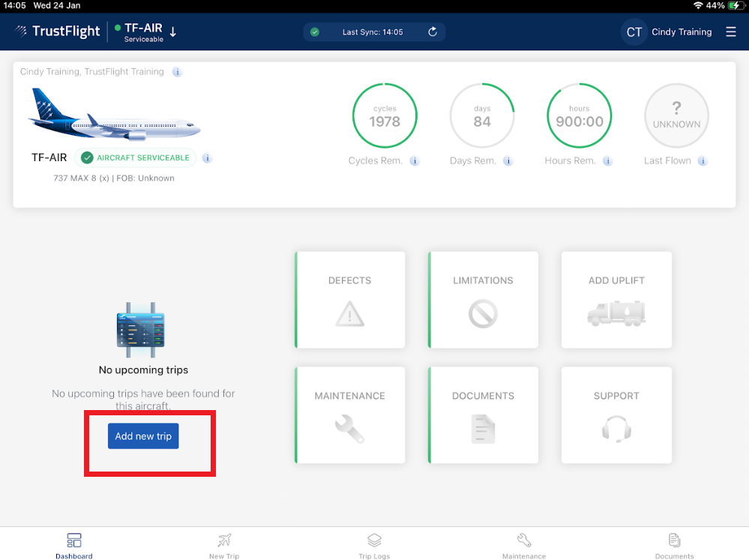Switch to the bottom Maintenance tab
This screenshot has height=560, width=749.
[x=524, y=546]
